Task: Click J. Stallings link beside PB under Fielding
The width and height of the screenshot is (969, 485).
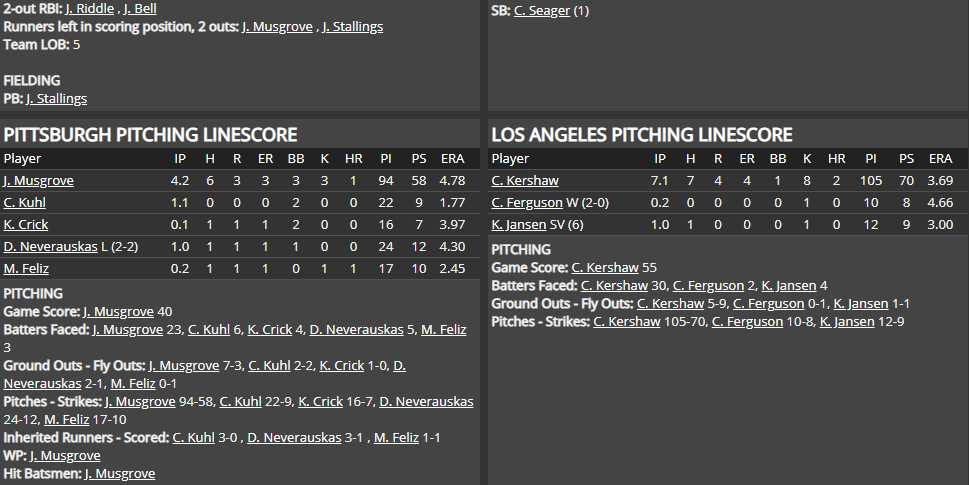Action: tap(56, 98)
